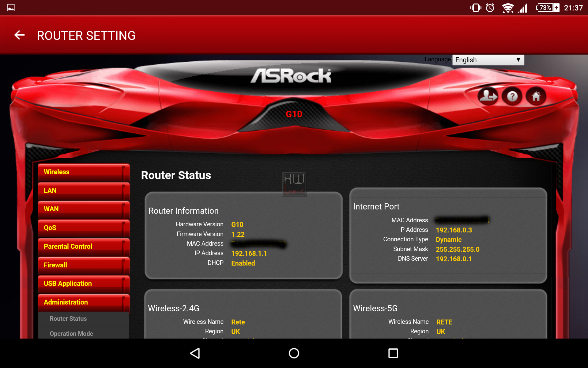Click 5G wireless name RETE
Viewport: 588px width, 368px height.
point(444,322)
